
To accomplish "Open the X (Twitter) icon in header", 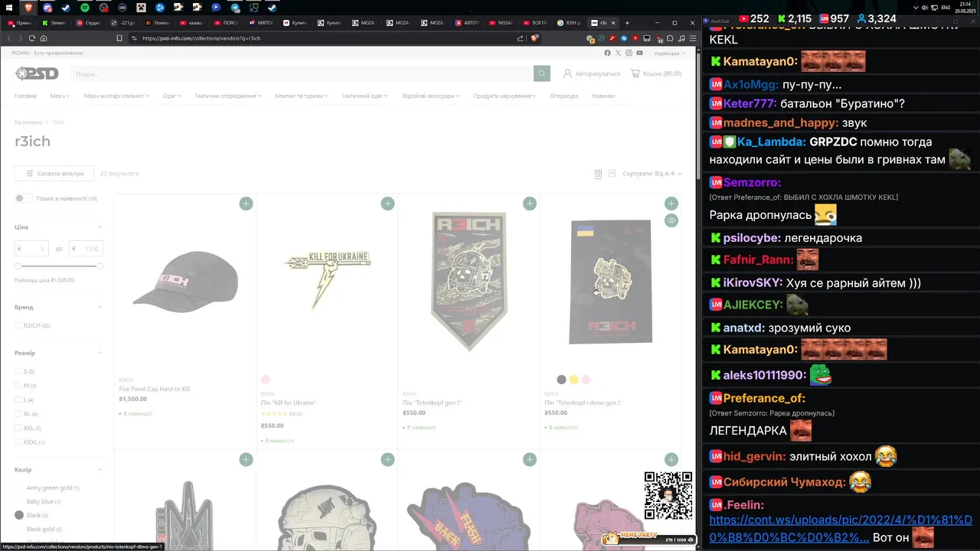I will pyautogui.click(x=618, y=53).
